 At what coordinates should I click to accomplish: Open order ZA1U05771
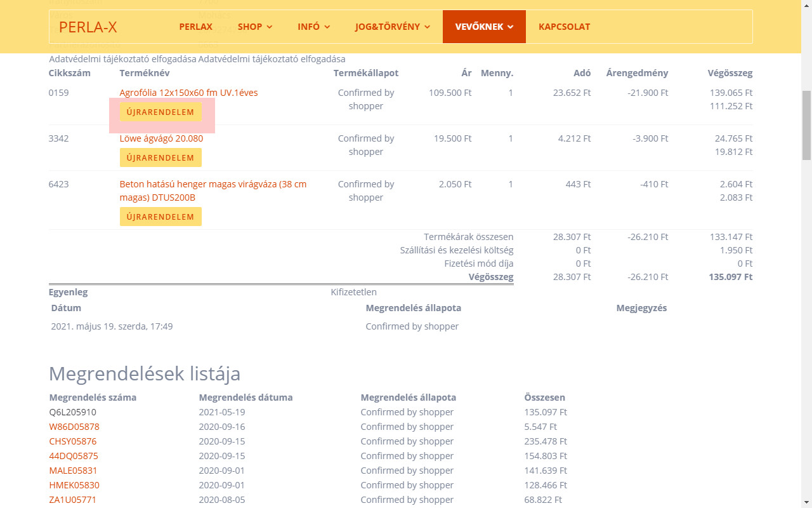73,500
